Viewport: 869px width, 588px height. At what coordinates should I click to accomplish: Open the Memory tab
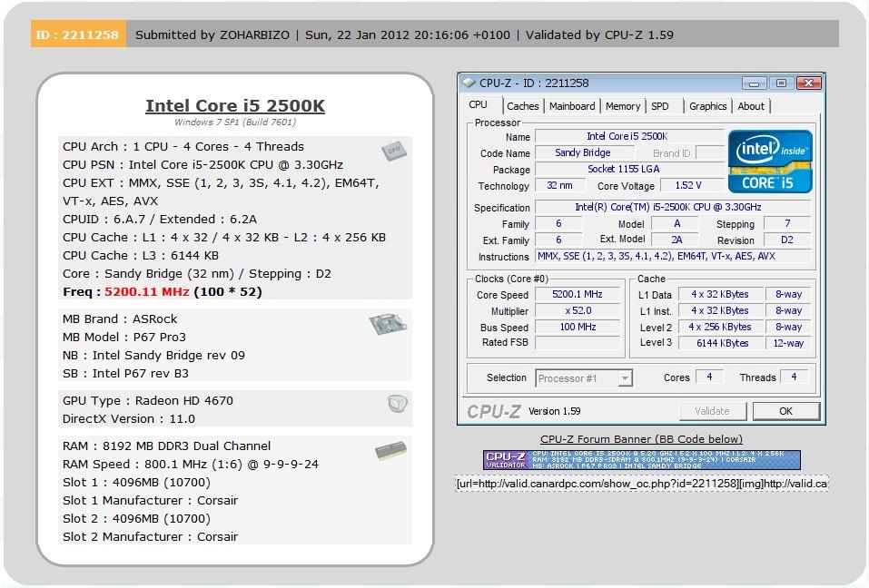[623, 106]
